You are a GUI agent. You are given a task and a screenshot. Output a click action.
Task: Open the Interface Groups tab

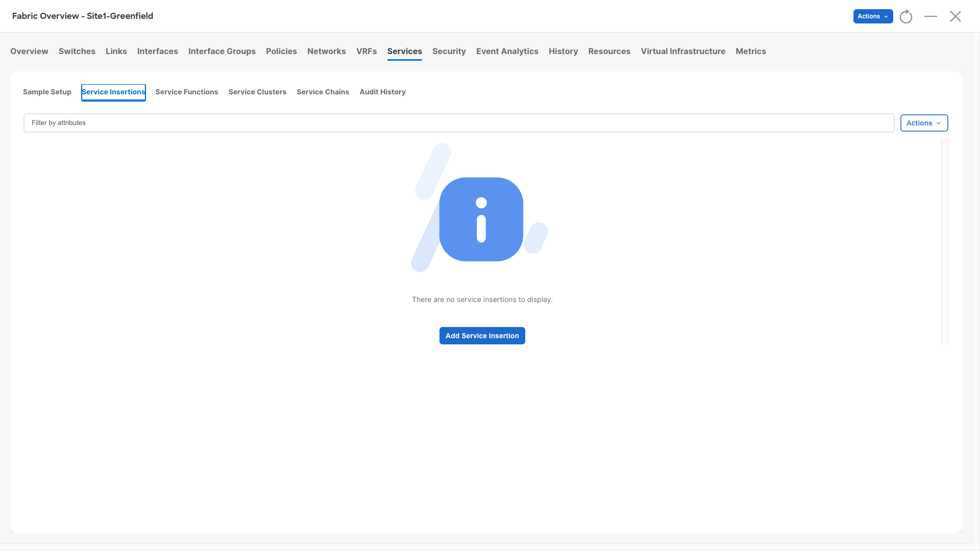pos(222,51)
